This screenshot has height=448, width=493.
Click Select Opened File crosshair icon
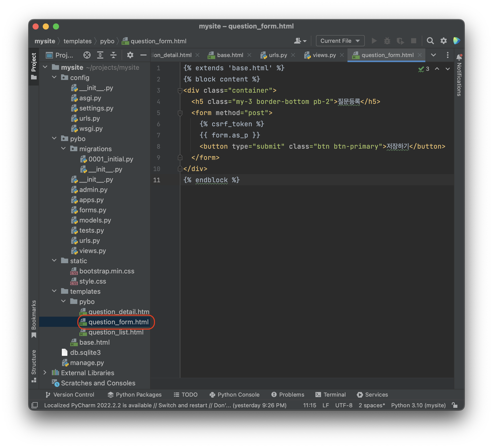click(87, 55)
